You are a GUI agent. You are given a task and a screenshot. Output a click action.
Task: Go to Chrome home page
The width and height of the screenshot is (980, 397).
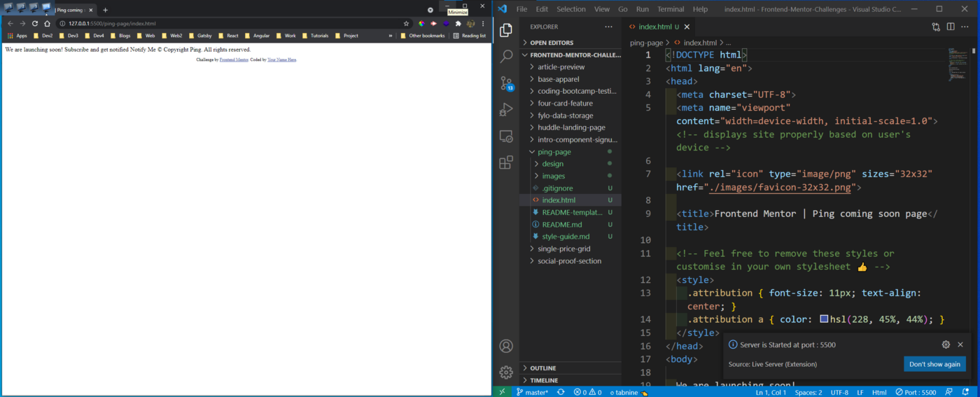(48, 23)
